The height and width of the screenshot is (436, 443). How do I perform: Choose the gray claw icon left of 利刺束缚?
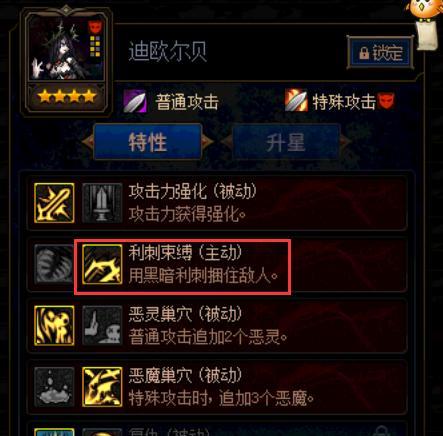[54, 264]
